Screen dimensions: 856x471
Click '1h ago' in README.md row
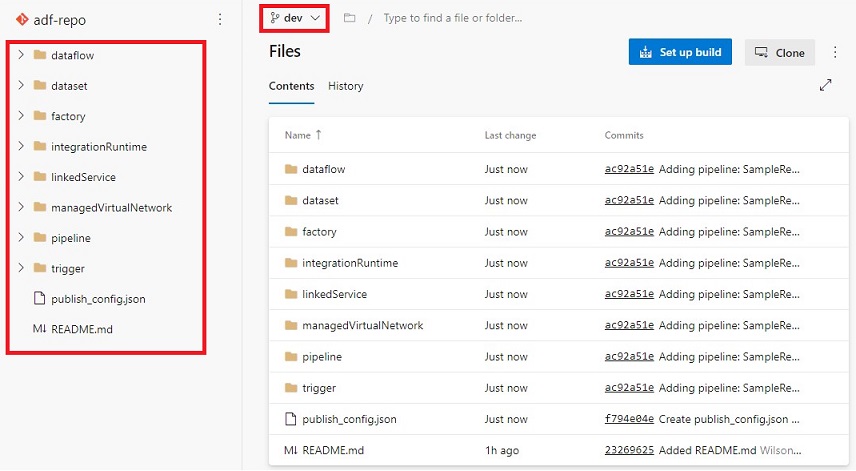coord(502,450)
